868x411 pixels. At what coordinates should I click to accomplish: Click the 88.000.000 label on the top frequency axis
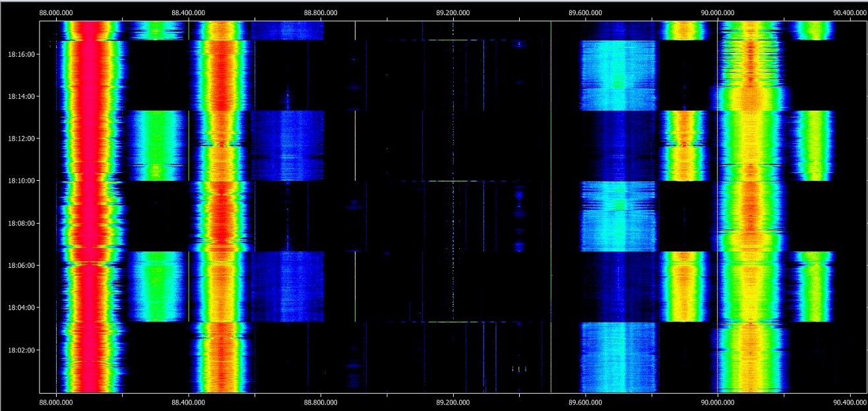tap(56, 11)
